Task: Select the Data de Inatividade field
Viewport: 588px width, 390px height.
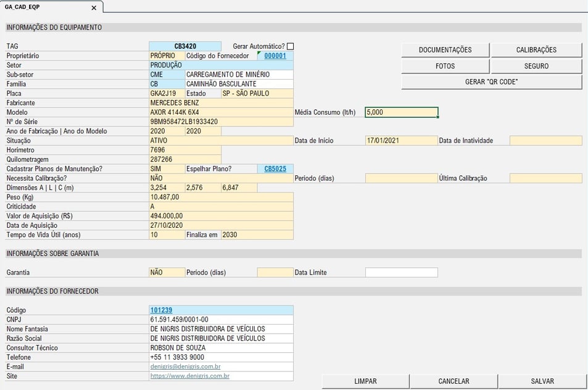Action: point(545,141)
